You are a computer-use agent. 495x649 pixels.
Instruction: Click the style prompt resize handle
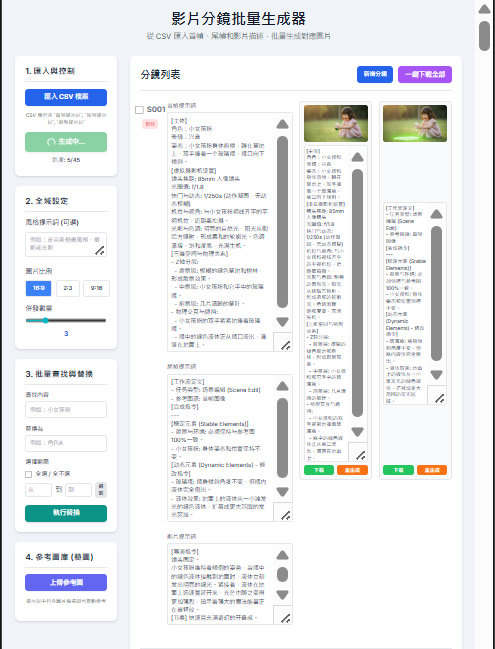(100, 250)
